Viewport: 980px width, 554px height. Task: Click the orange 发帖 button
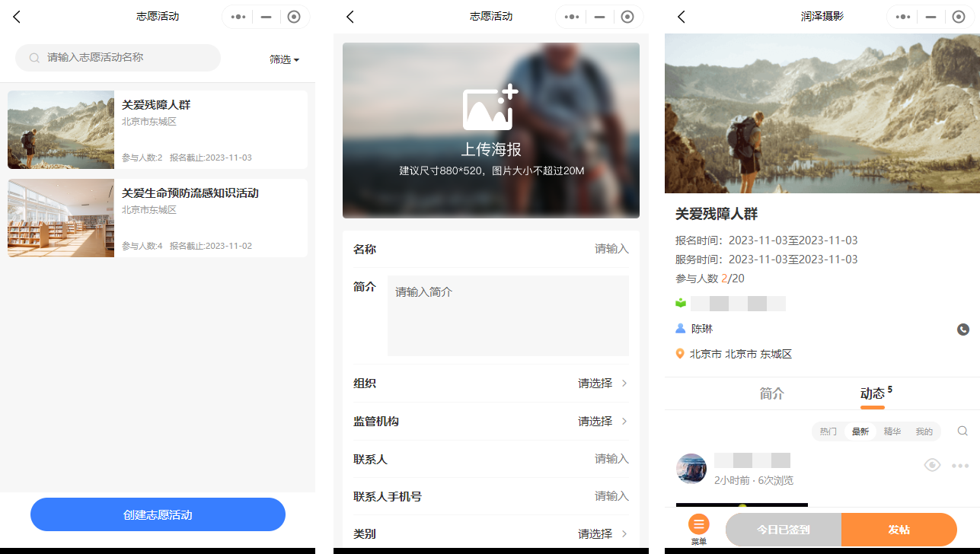[899, 530]
